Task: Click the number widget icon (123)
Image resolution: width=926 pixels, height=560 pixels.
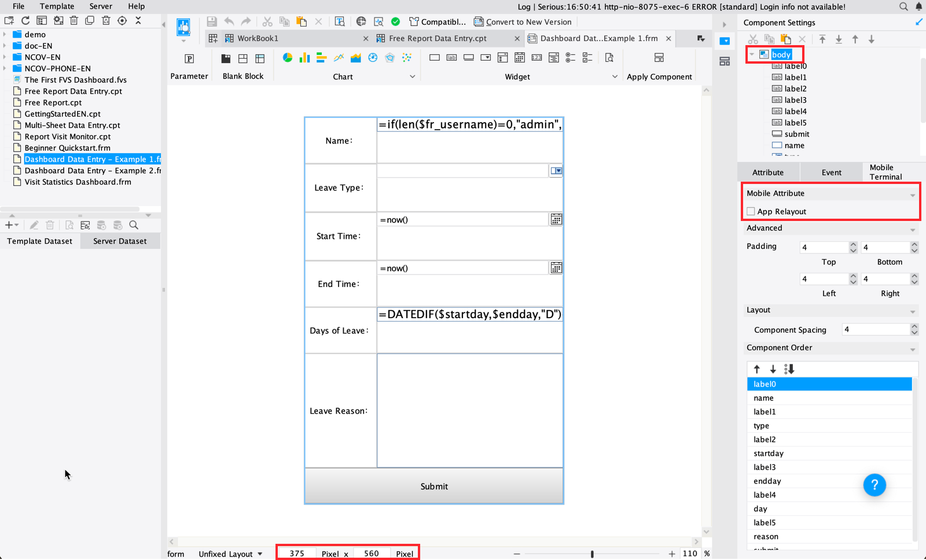Action: click(537, 58)
